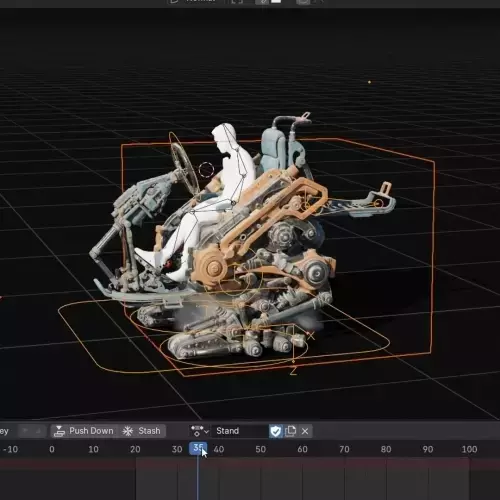Click the dashed 3D cursor circle in viewport

(x=206, y=170)
